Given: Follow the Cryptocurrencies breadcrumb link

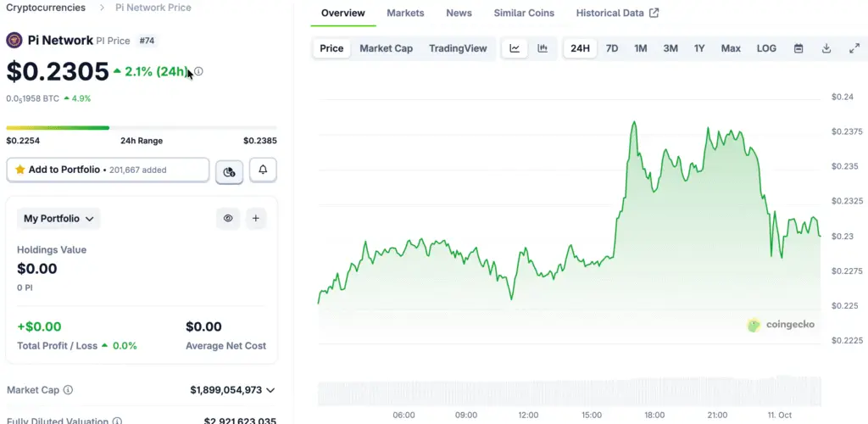Looking at the screenshot, I should point(46,8).
